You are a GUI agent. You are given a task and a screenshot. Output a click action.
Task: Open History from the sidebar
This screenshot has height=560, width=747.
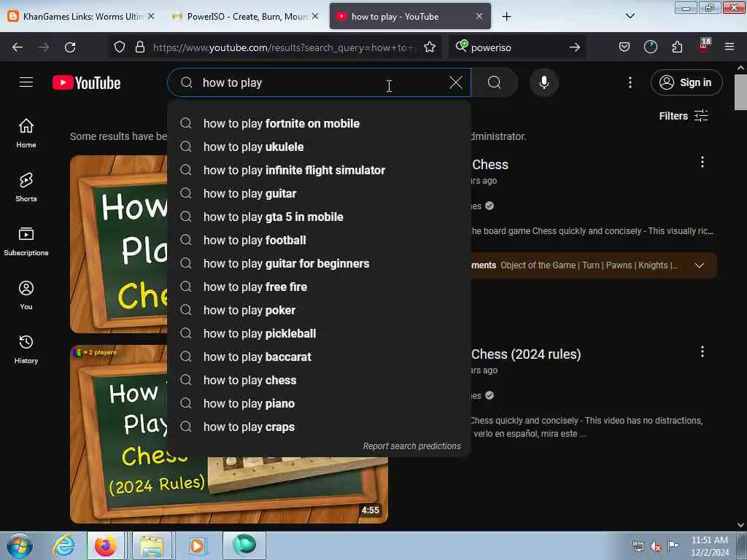(26, 349)
